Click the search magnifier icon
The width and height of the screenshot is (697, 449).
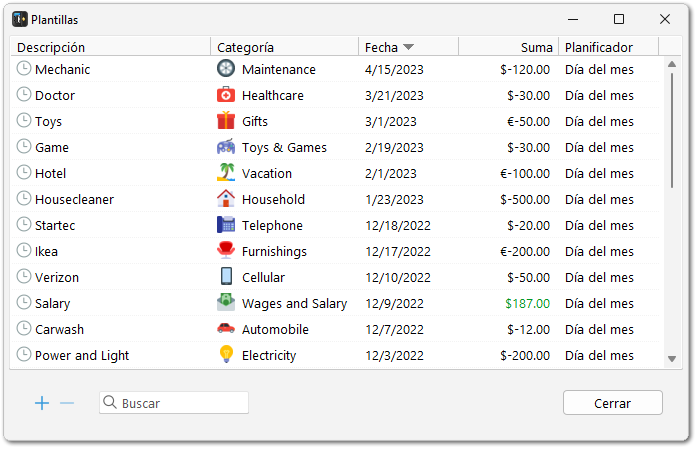coord(109,402)
